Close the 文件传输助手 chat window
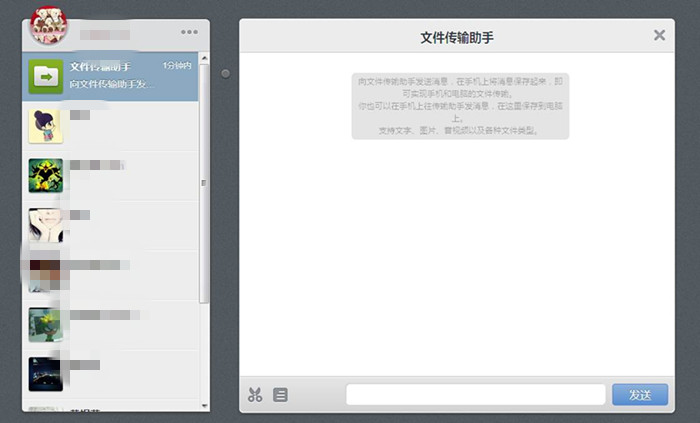 659,35
